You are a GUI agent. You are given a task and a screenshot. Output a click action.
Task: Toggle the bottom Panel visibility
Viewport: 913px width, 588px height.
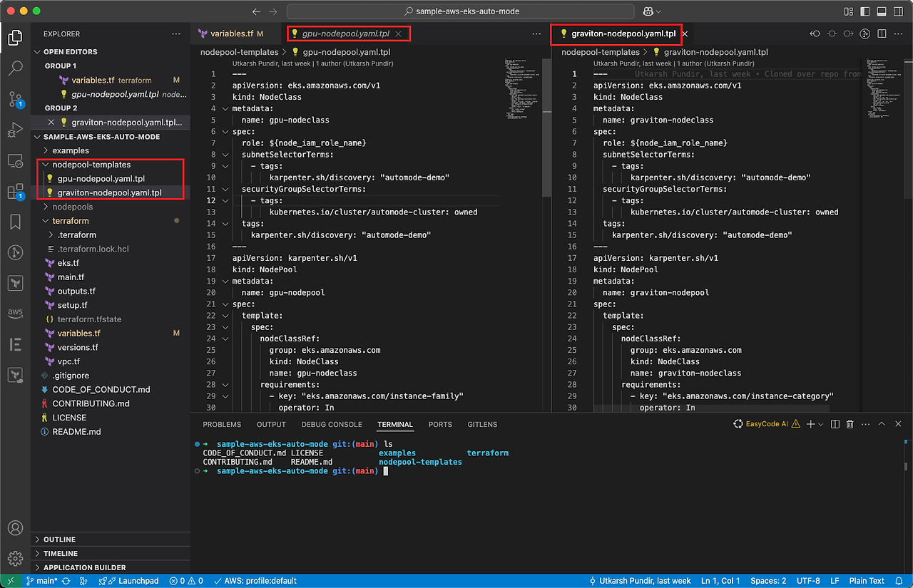tap(881, 11)
